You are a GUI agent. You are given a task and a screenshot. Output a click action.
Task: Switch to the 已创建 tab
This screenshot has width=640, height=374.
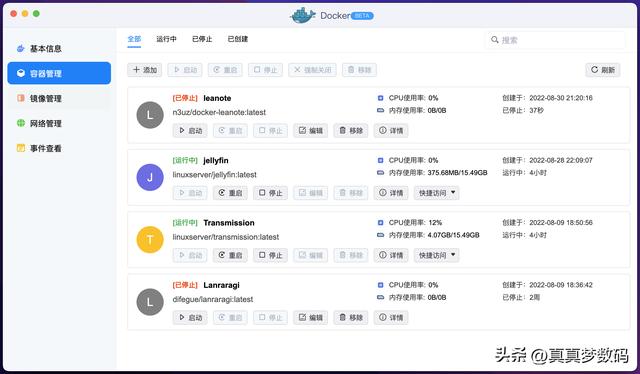pos(238,39)
